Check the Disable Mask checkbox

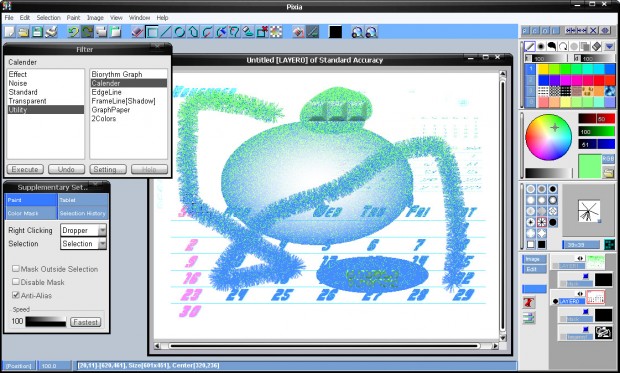pyautogui.click(x=16, y=282)
